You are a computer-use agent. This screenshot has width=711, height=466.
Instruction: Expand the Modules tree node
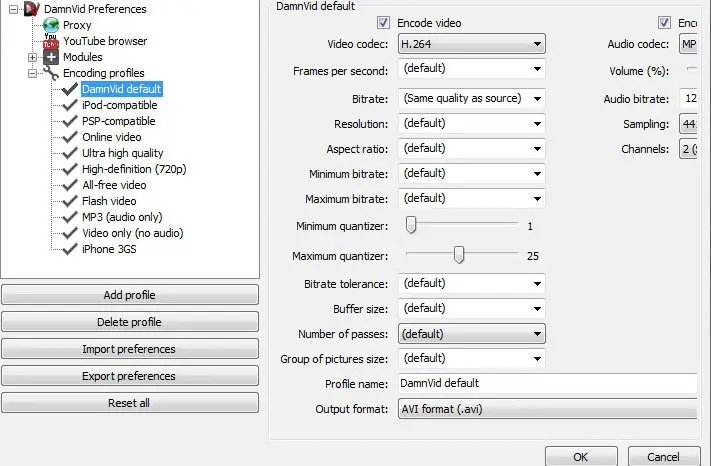pyautogui.click(x=32, y=57)
